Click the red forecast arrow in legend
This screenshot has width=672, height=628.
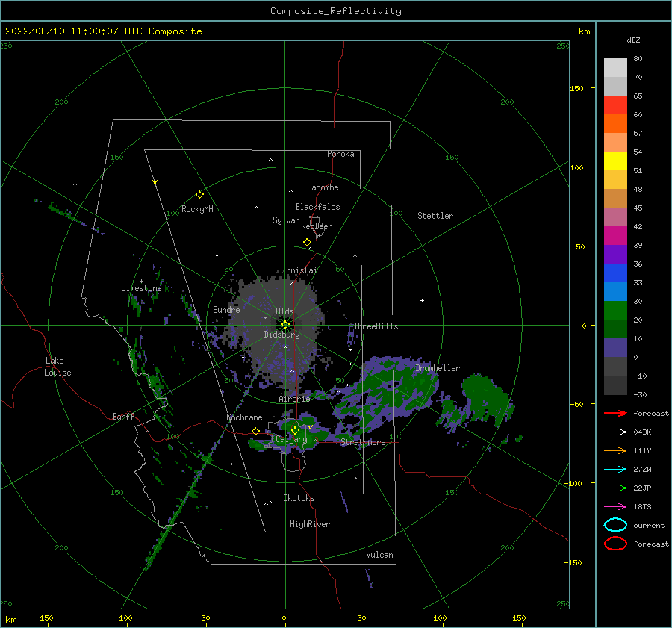615,413
